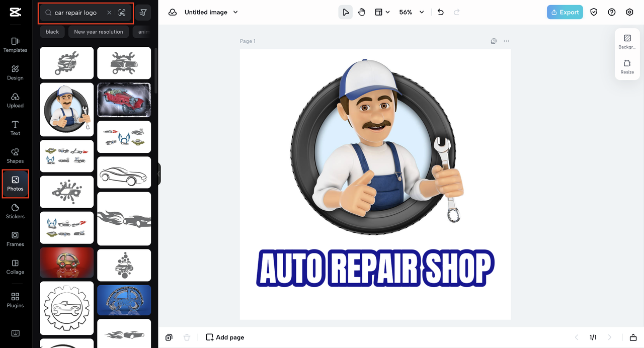
Task: Go to the previous page arrow
Action: pyautogui.click(x=577, y=337)
